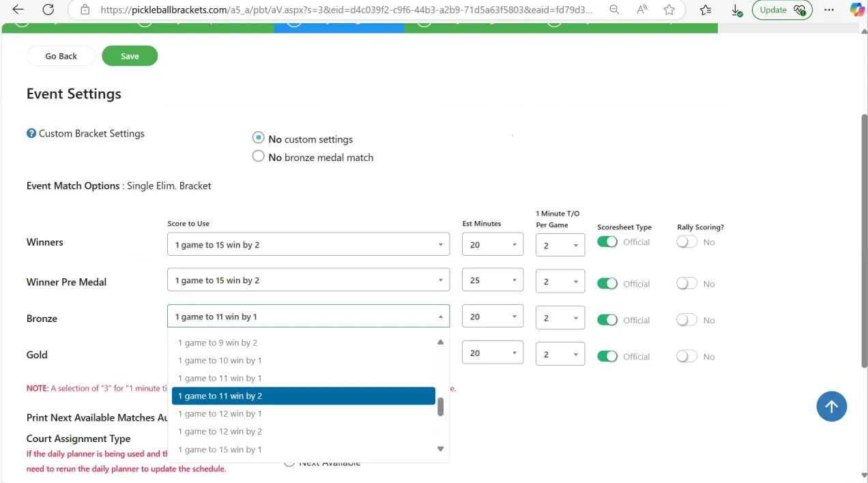
Task: Select '1 game to 12 win by 1'
Action: [x=303, y=413]
